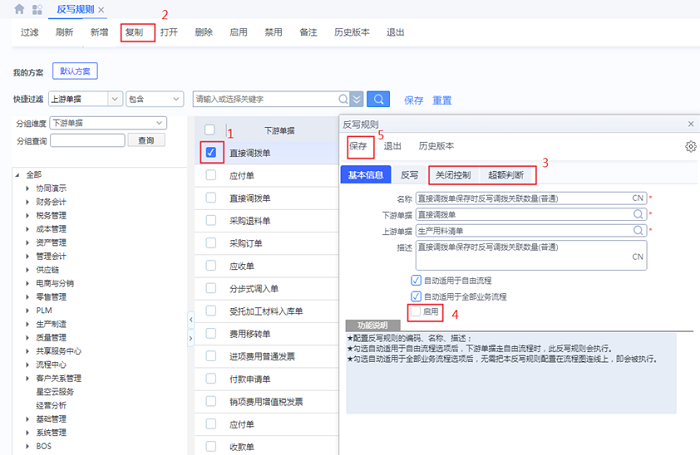The width and height of the screenshot is (700, 455).
Task: Expand the 财务会计 tree node
Action: pos(29,201)
